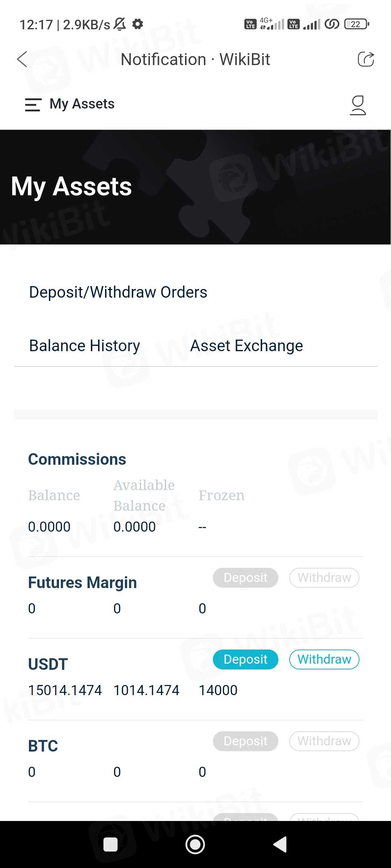Select the USDT asset name
The width and height of the screenshot is (391, 868).
pyautogui.click(x=48, y=664)
